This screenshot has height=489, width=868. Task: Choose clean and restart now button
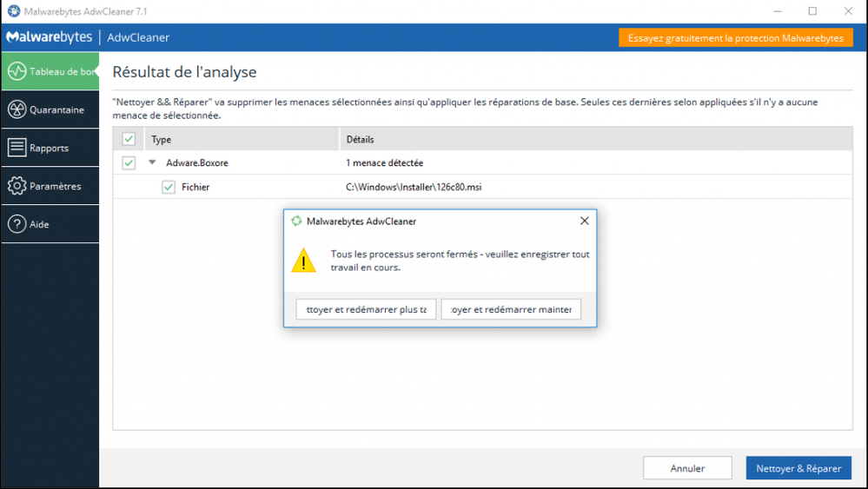(511, 309)
